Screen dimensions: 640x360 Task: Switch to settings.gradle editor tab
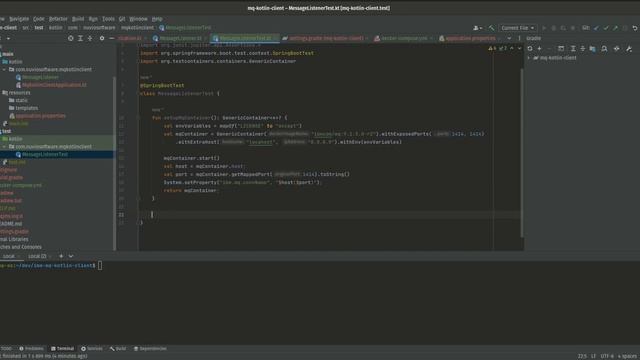(325, 38)
